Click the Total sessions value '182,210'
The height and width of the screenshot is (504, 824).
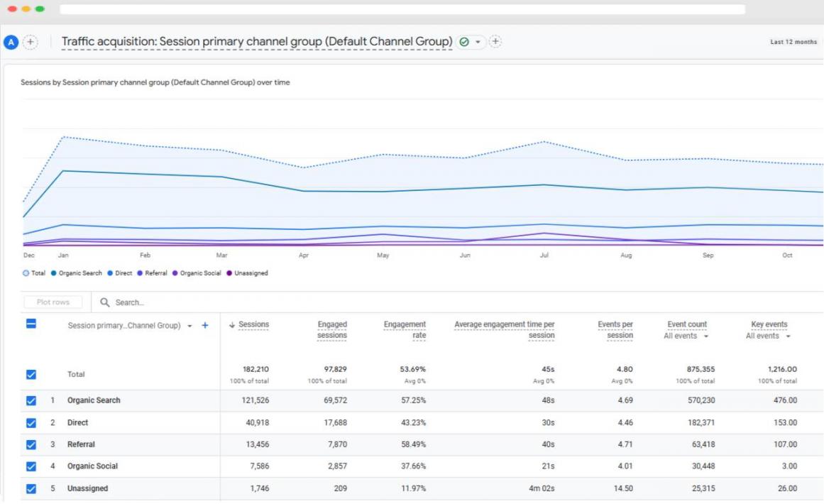click(256, 369)
